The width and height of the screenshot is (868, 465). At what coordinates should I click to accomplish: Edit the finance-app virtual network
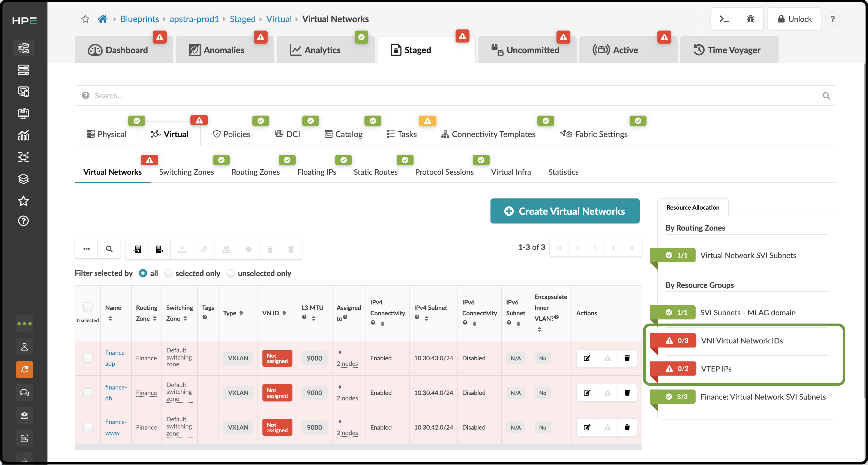point(587,358)
